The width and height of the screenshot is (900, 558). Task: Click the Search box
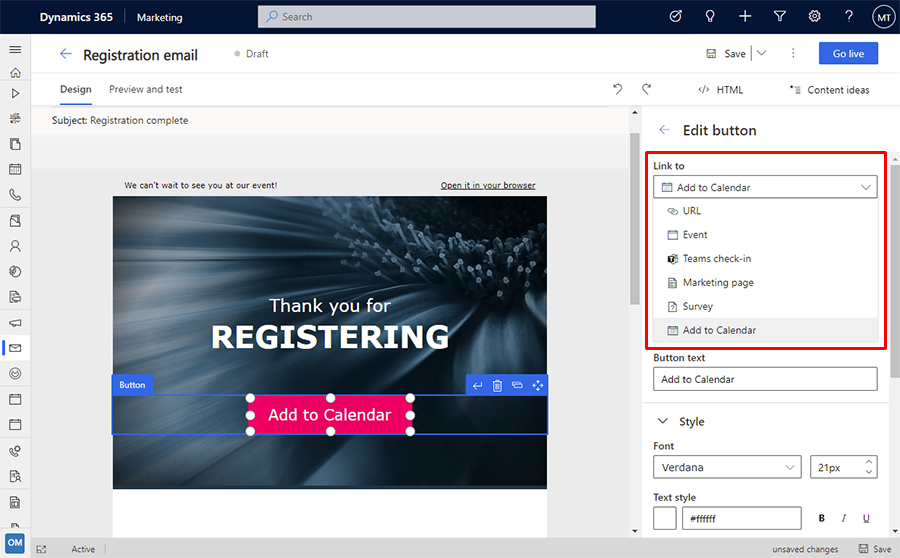click(x=426, y=17)
